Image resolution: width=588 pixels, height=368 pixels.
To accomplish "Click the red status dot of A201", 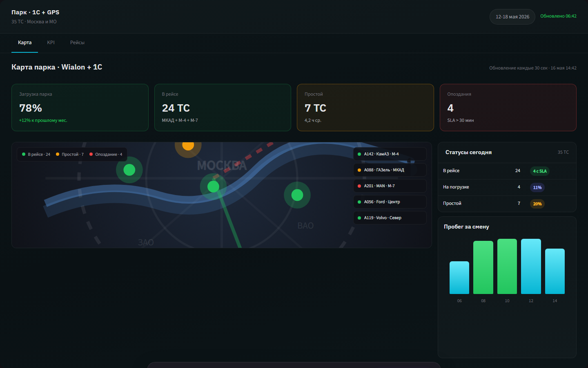I will click(x=359, y=186).
